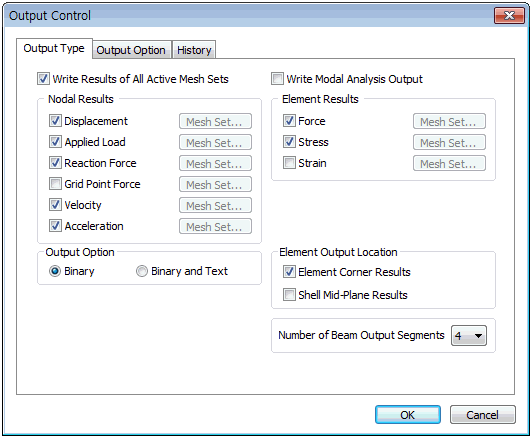The image size is (532, 438).
Task: Switch to the Output Option tab
Action: tap(131, 50)
